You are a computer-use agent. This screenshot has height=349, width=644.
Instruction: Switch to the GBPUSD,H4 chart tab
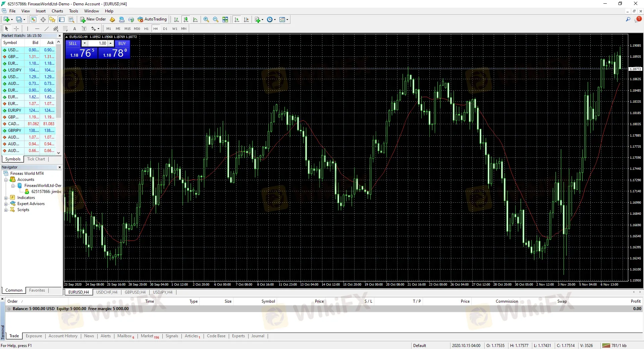(135, 292)
